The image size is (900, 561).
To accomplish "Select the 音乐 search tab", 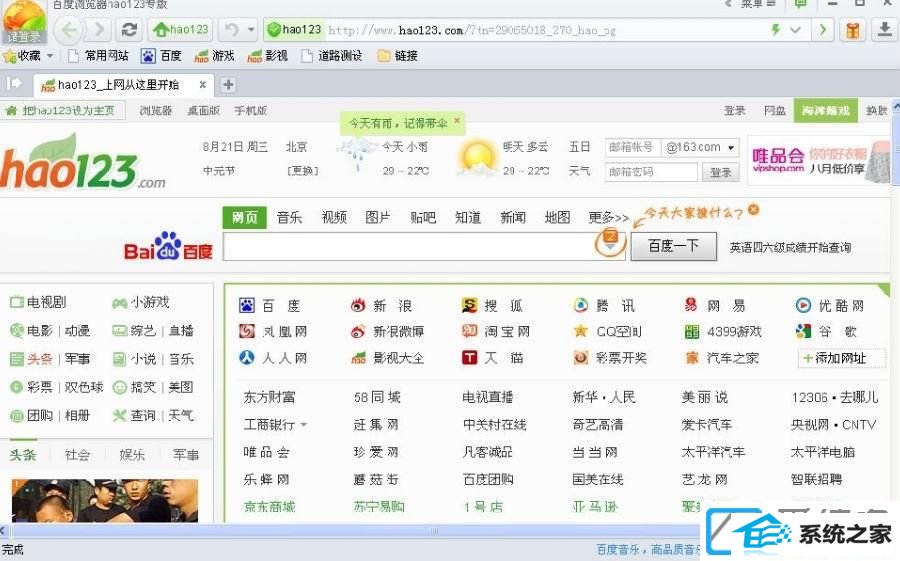I will (289, 218).
